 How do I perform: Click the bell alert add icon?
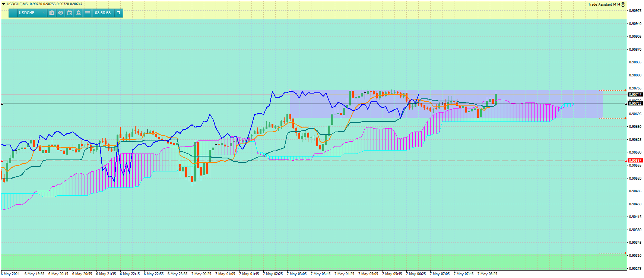(x=79, y=13)
